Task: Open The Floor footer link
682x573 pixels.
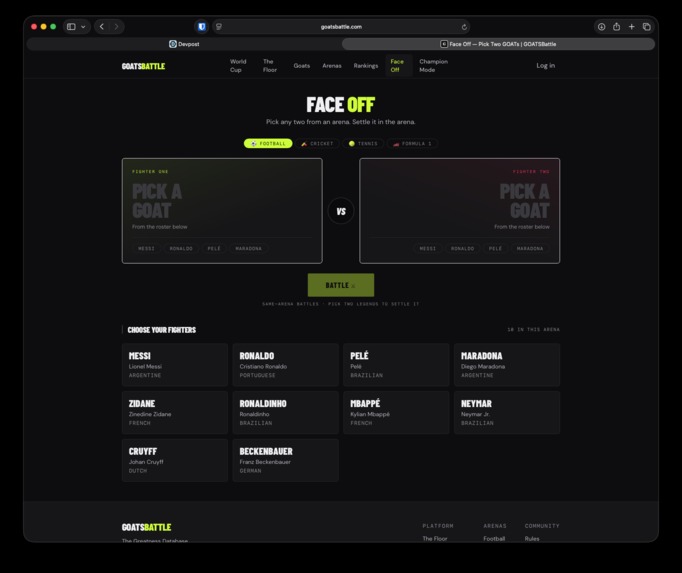Action: (435, 539)
